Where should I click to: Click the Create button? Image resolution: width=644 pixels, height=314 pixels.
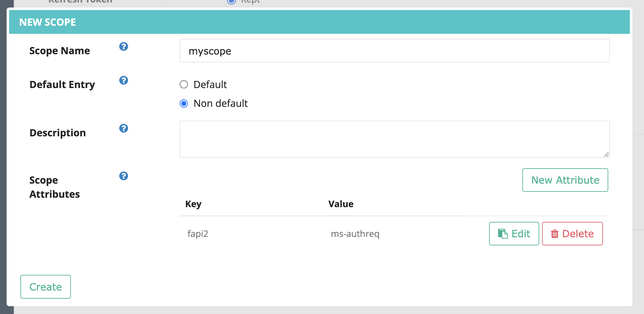click(45, 287)
